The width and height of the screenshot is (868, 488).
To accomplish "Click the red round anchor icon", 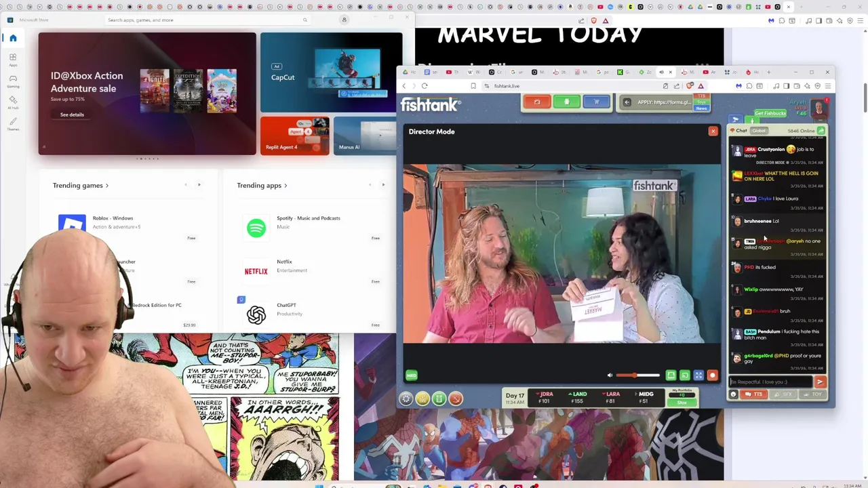I will [456, 399].
